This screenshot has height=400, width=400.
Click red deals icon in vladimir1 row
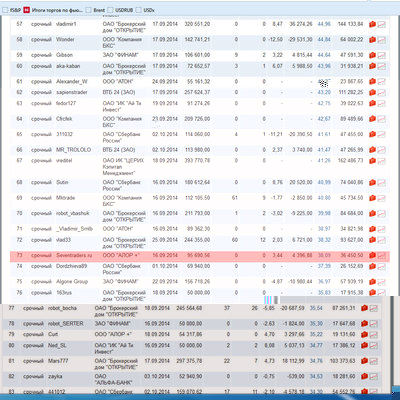tap(372, 24)
